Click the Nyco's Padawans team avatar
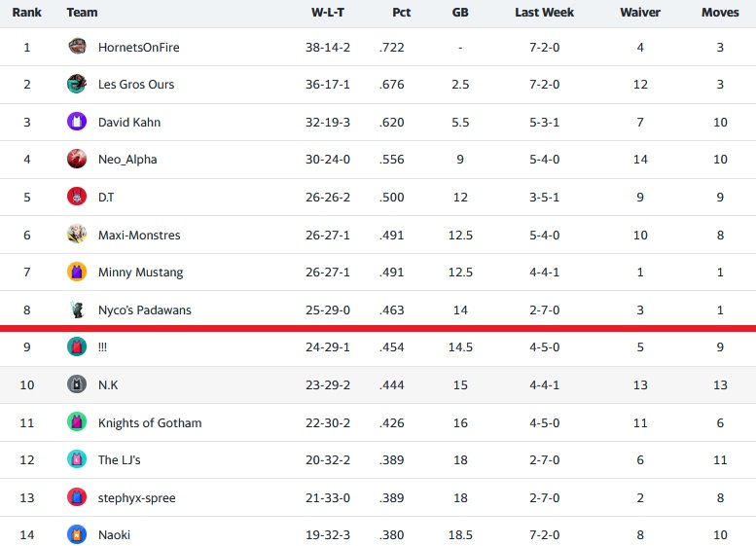Viewport: 756px width, 546px height. pyautogui.click(x=77, y=309)
